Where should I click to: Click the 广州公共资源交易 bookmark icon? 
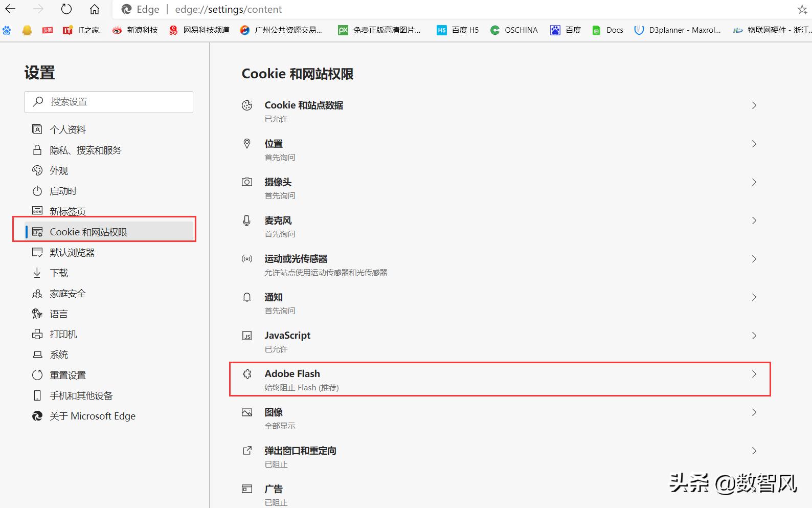click(x=245, y=30)
